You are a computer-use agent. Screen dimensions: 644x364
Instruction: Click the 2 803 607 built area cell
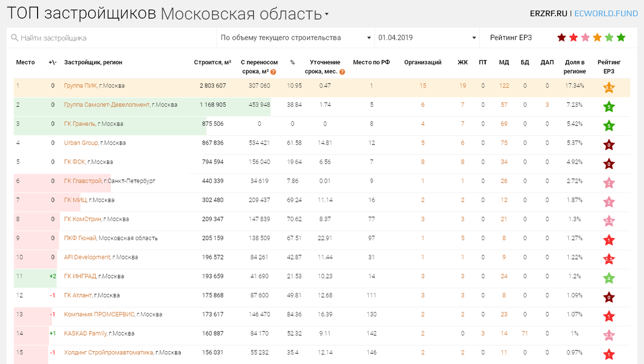click(213, 85)
